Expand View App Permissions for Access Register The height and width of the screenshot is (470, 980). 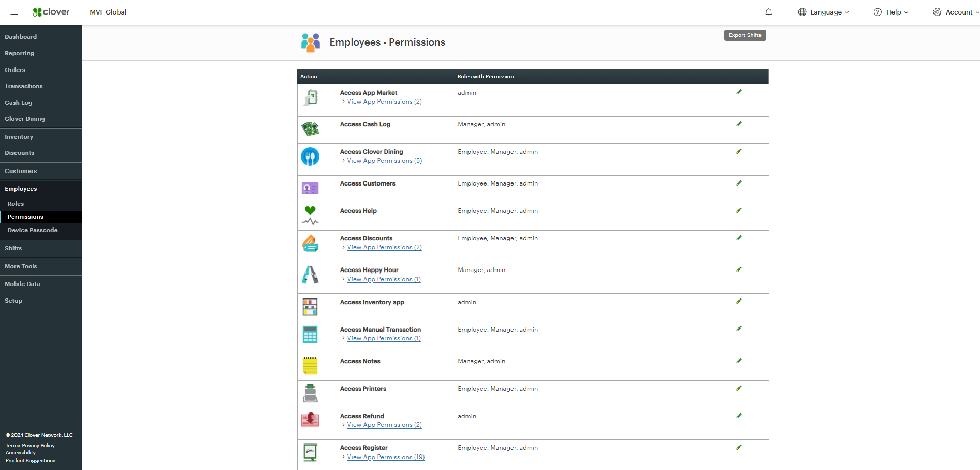[x=385, y=457]
